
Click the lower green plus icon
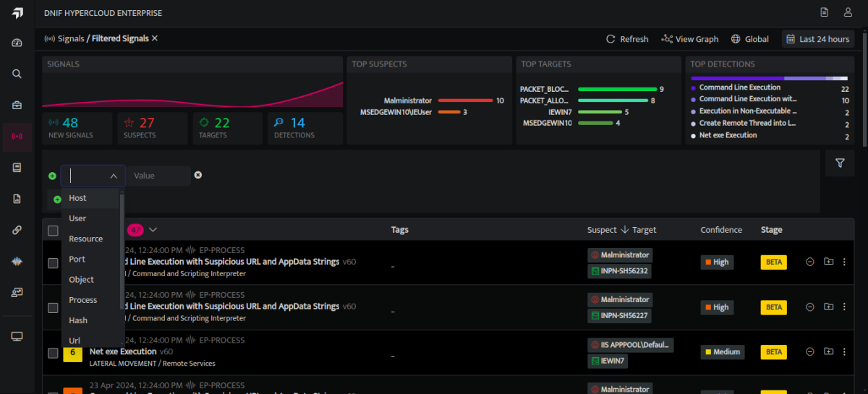(57, 200)
